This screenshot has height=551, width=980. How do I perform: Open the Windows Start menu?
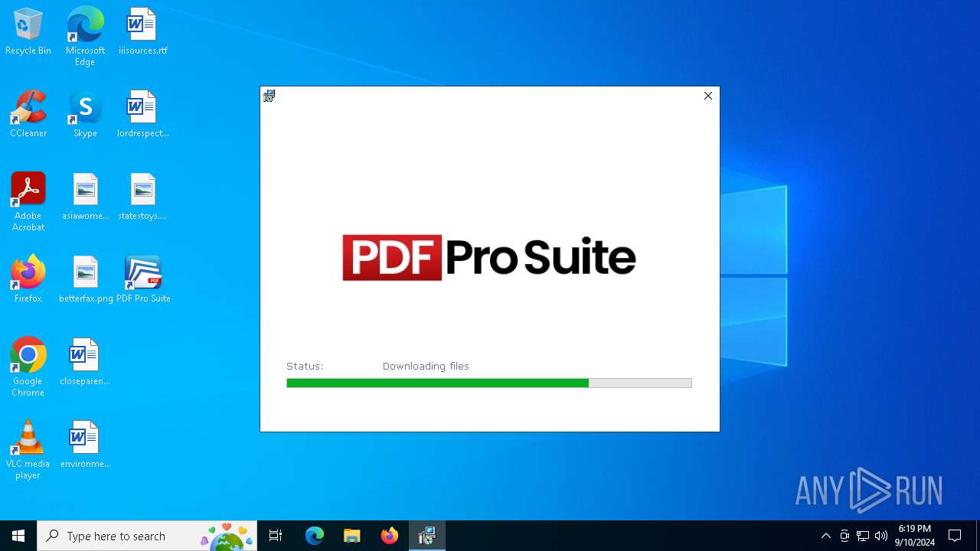(x=18, y=536)
